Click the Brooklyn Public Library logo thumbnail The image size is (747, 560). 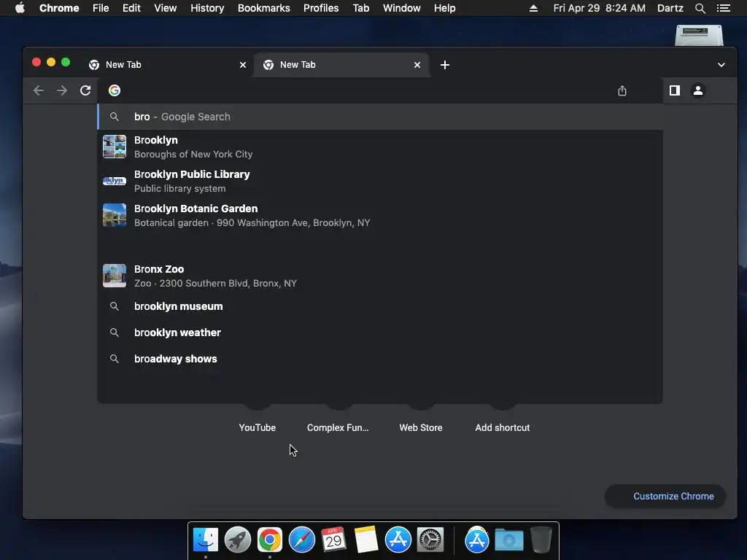(x=115, y=181)
